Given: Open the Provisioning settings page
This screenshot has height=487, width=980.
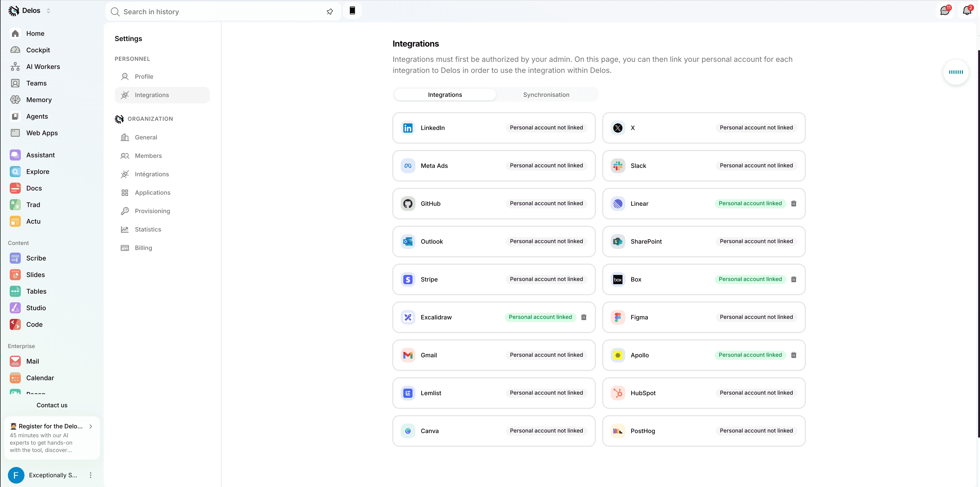Looking at the screenshot, I should 162,211.
